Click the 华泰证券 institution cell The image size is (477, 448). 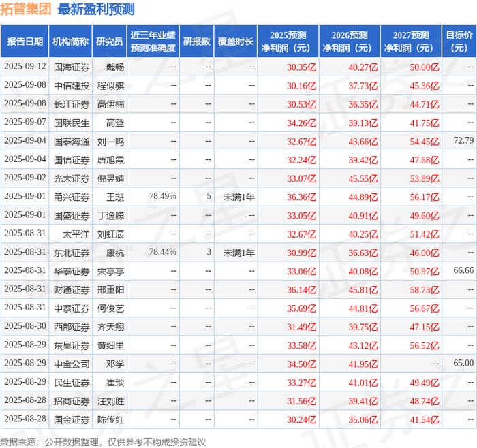tap(72, 272)
